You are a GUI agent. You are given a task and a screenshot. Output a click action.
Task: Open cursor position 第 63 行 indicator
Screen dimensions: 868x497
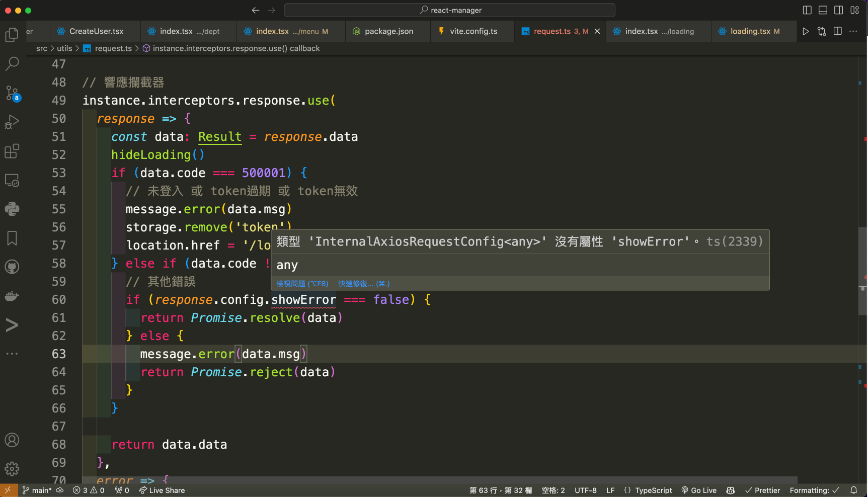pyautogui.click(x=501, y=490)
